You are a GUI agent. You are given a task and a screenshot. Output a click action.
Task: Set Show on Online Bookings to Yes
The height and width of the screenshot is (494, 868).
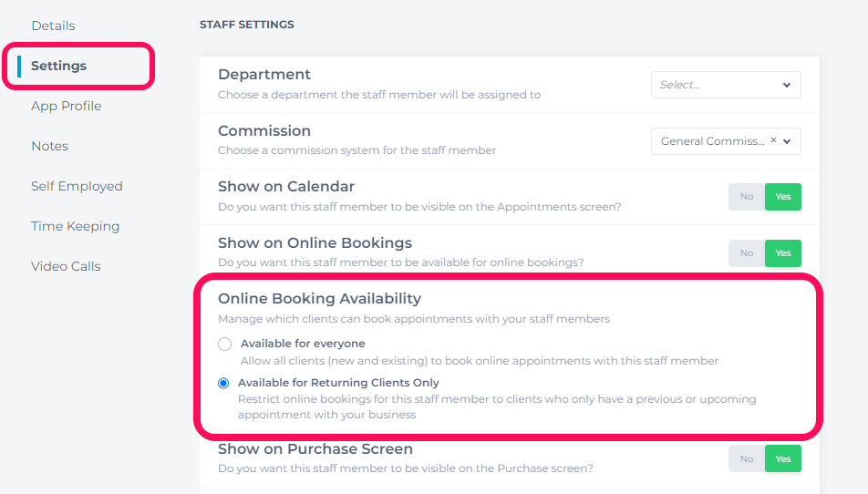pos(782,252)
